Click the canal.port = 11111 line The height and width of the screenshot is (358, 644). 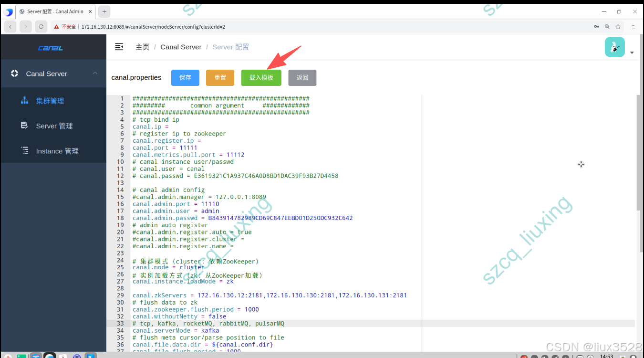tap(165, 147)
